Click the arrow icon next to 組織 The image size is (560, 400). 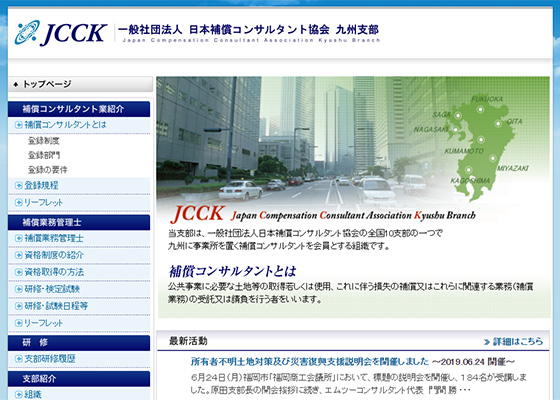point(19,394)
